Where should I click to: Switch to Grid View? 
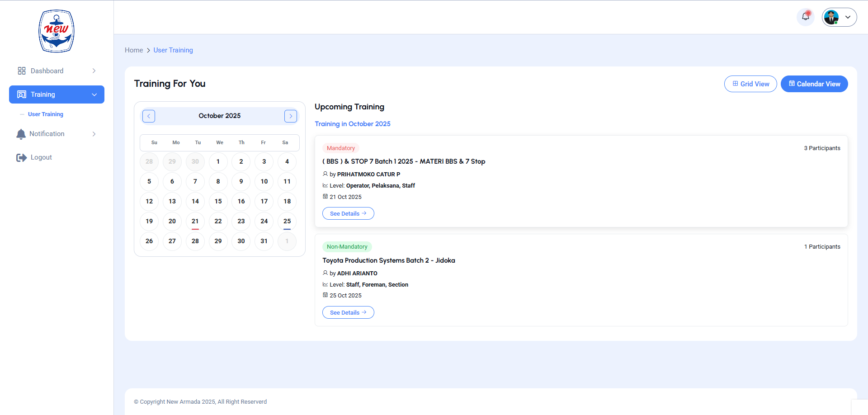click(750, 84)
